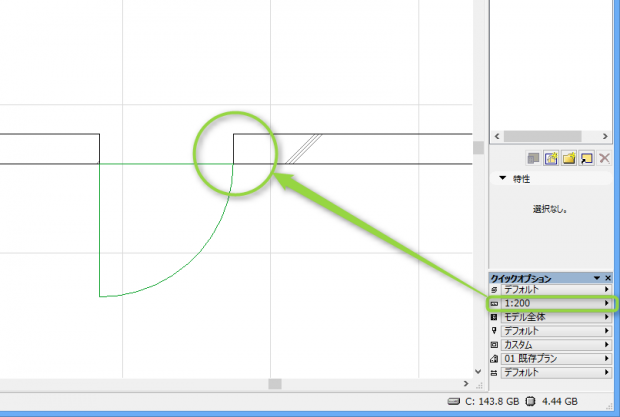
Task: Click the 4.44 GB memory text
Action: [x=560, y=402]
